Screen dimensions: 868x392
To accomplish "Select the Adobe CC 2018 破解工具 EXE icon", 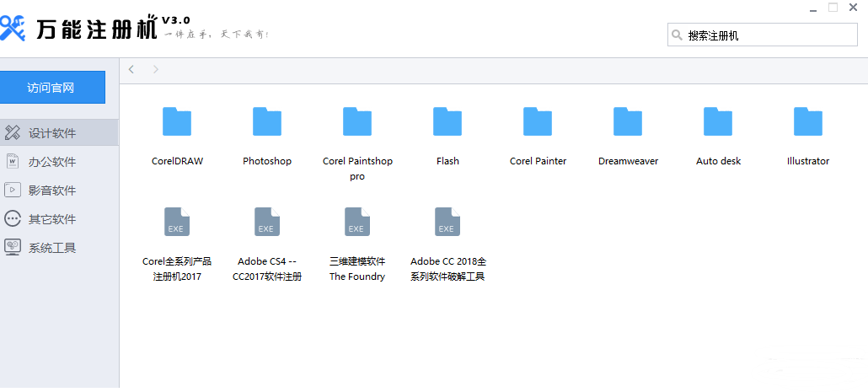I will click(447, 222).
